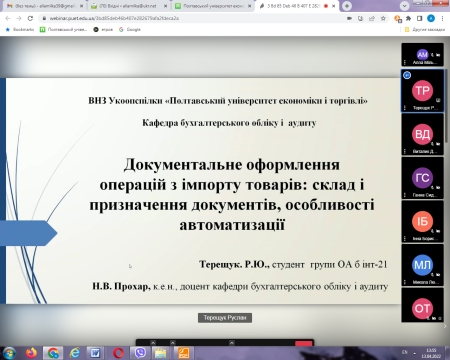Open Viber from the taskbar

click(140, 352)
